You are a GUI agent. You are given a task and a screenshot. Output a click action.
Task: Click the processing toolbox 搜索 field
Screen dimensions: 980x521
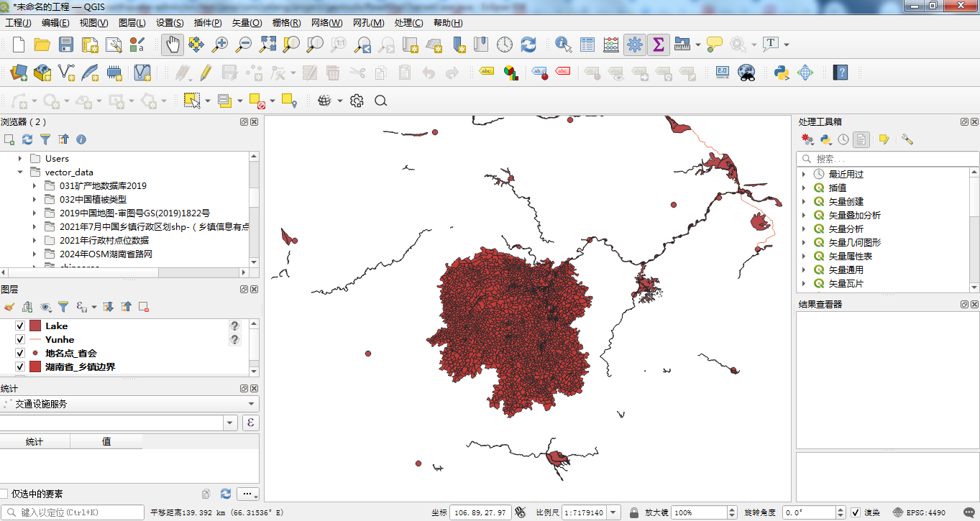[888, 159]
